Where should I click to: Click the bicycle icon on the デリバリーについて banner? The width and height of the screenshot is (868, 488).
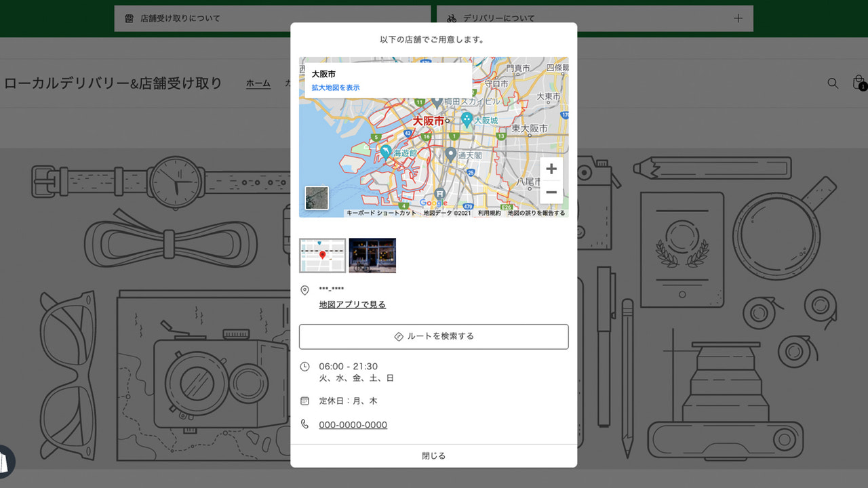click(x=451, y=18)
